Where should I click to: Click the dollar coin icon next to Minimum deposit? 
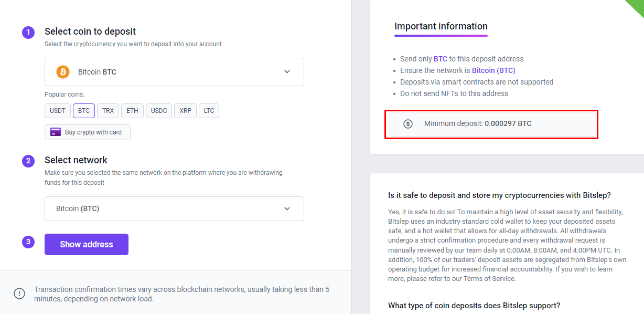408,124
